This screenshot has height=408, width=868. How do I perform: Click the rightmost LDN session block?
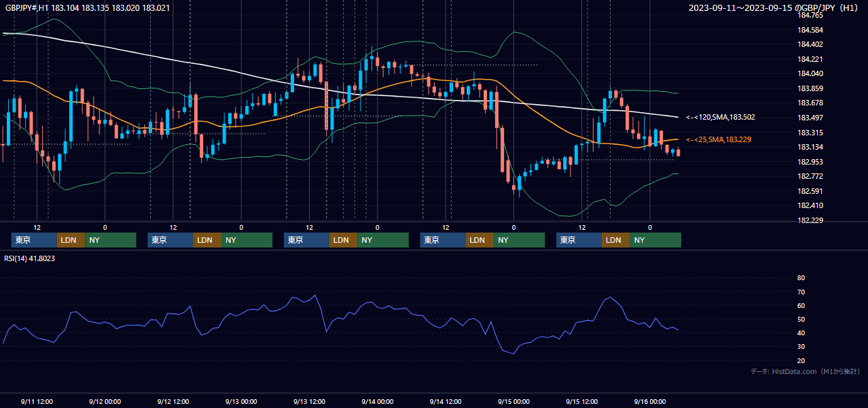click(x=615, y=240)
